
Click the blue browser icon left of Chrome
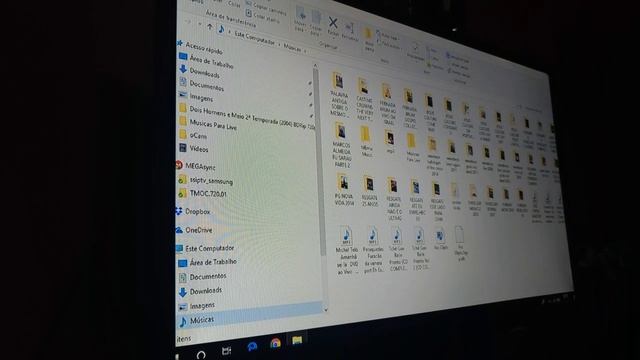252,347
